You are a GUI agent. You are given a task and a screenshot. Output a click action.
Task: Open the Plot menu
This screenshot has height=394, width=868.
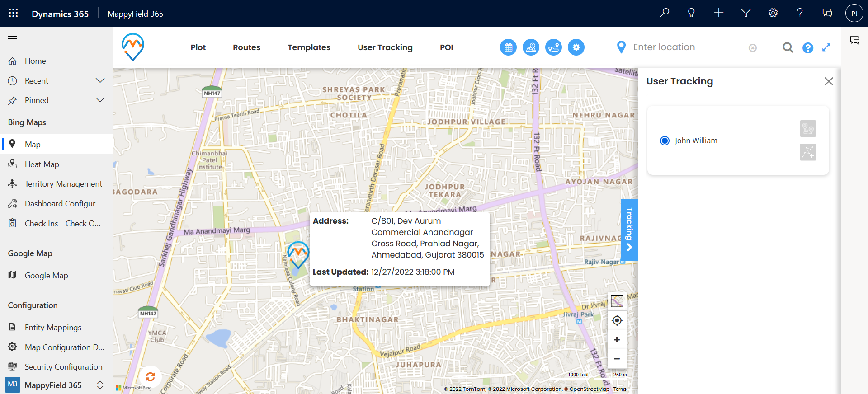[198, 47]
